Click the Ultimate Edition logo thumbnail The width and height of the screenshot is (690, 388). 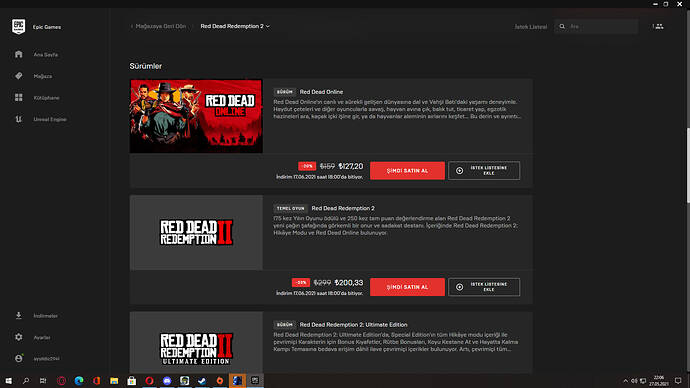[196, 343]
